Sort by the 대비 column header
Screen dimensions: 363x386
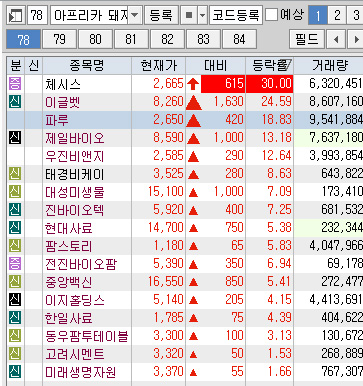tap(215, 66)
